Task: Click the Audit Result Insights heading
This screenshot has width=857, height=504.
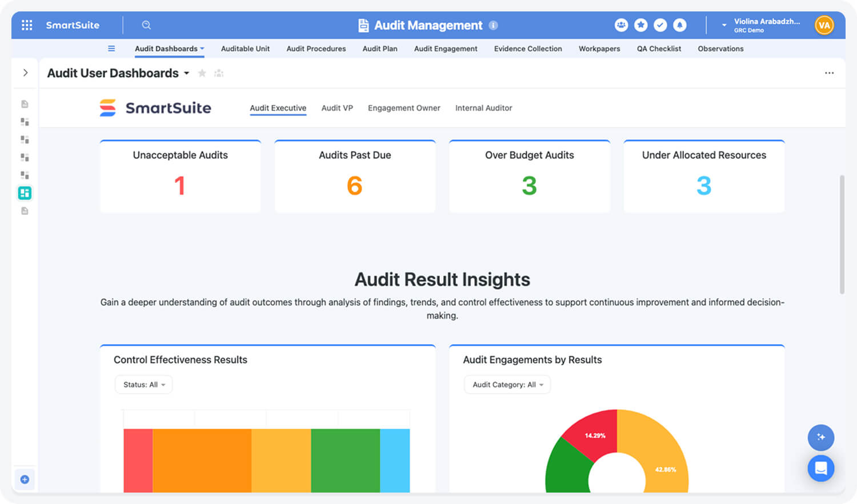Action: pos(442,279)
